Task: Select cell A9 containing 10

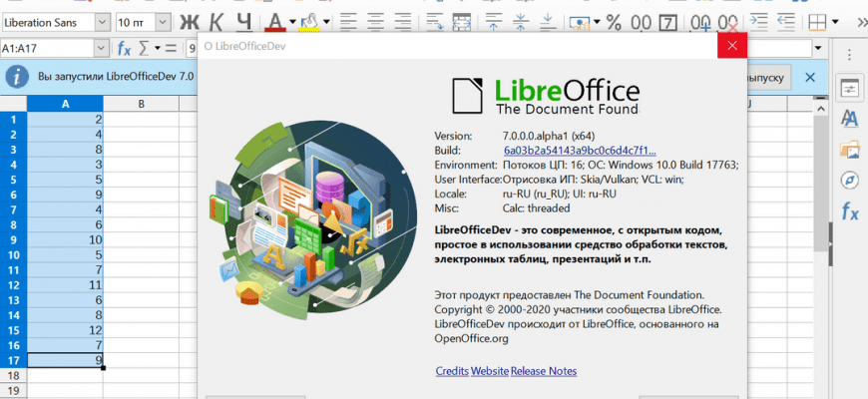Action: [65, 239]
